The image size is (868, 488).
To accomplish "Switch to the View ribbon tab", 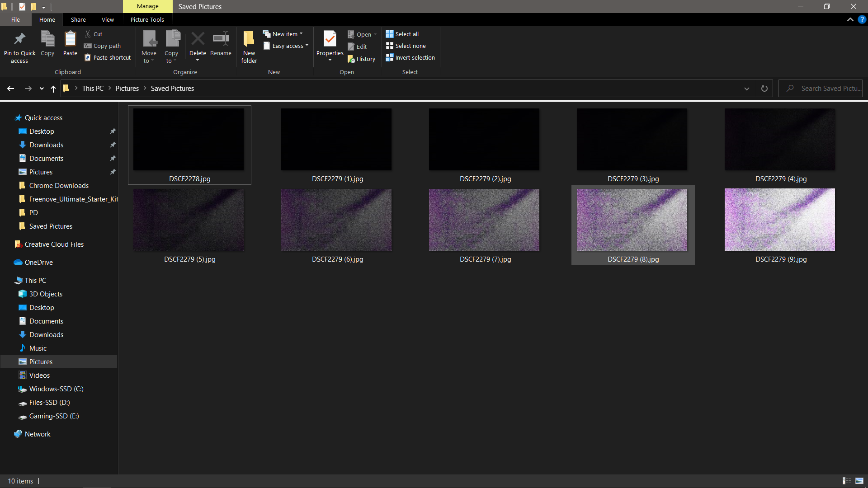I will click(x=108, y=19).
